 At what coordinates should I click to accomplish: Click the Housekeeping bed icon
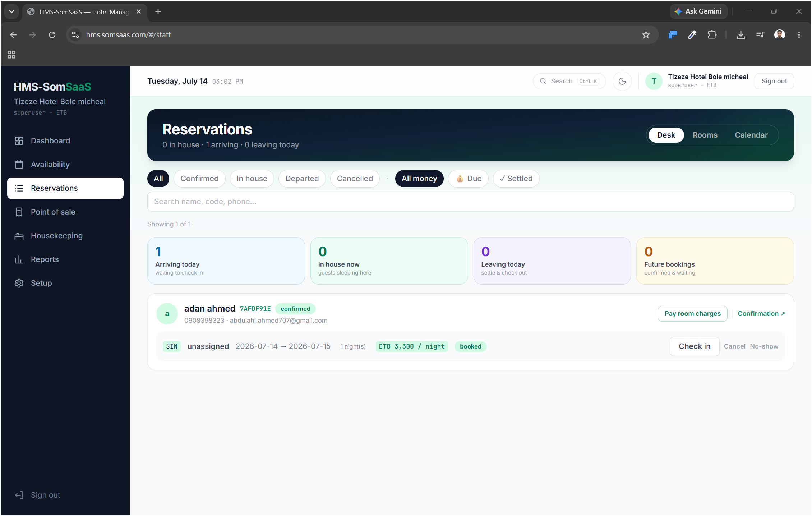click(19, 236)
